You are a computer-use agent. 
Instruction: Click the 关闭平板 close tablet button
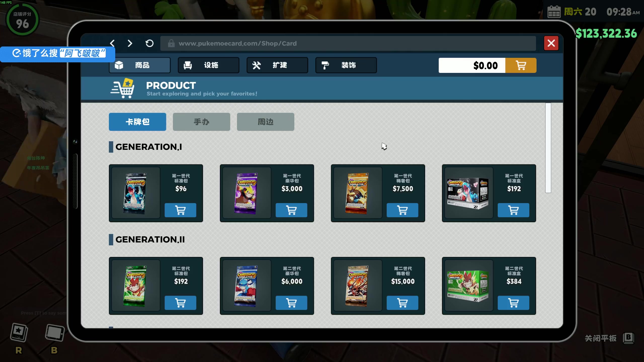[600, 338]
